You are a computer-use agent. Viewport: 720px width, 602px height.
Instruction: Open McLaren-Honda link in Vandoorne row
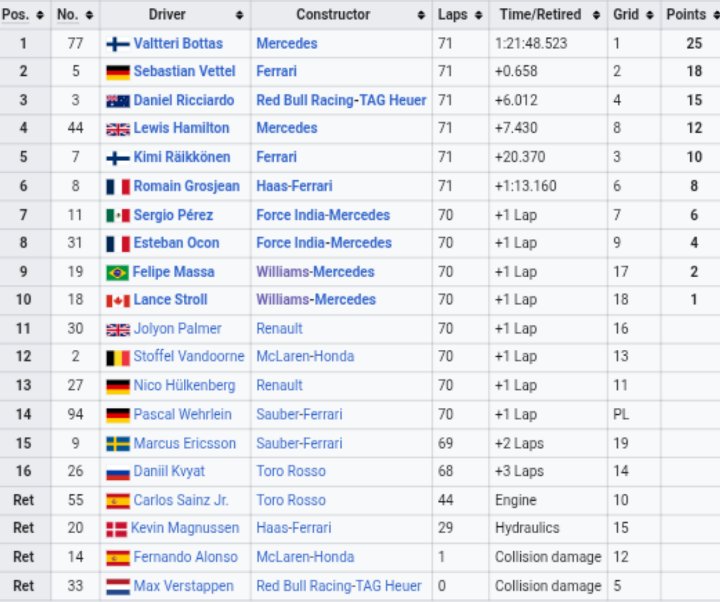(x=305, y=356)
